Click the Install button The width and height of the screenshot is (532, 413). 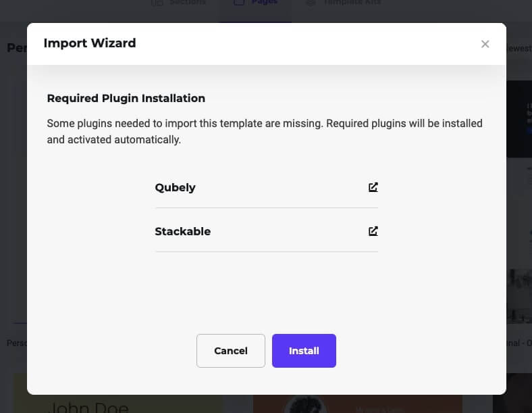pos(304,351)
